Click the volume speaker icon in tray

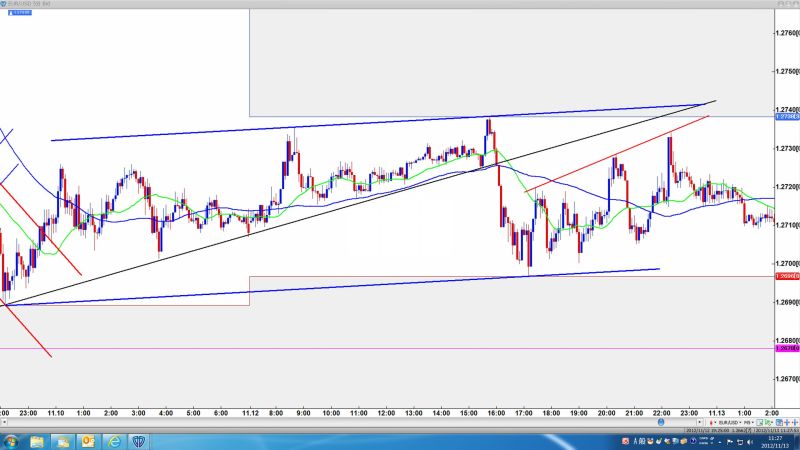click(x=750, y=442)
